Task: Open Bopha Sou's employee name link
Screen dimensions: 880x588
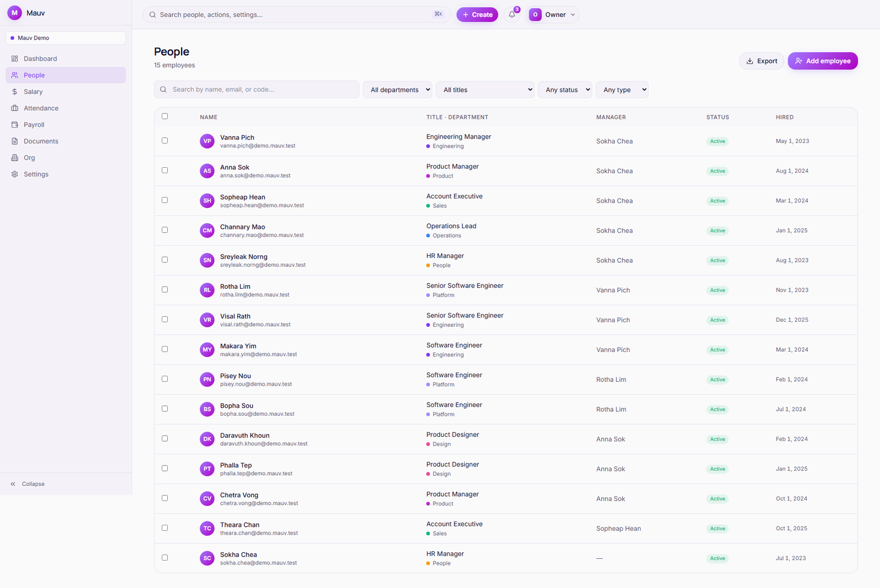Action: point(237,405)
